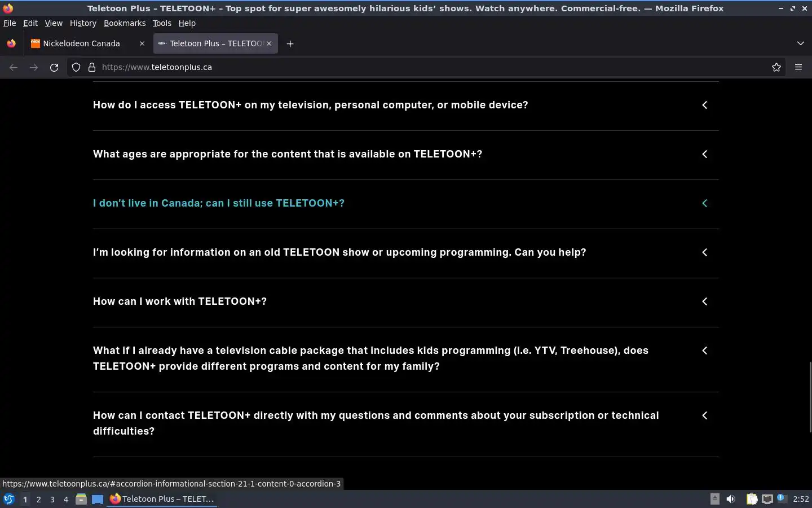The height and width of the screenshot is (508, 812).
Task: Open the notification info tray icon
Action: [x=782, y=498]
